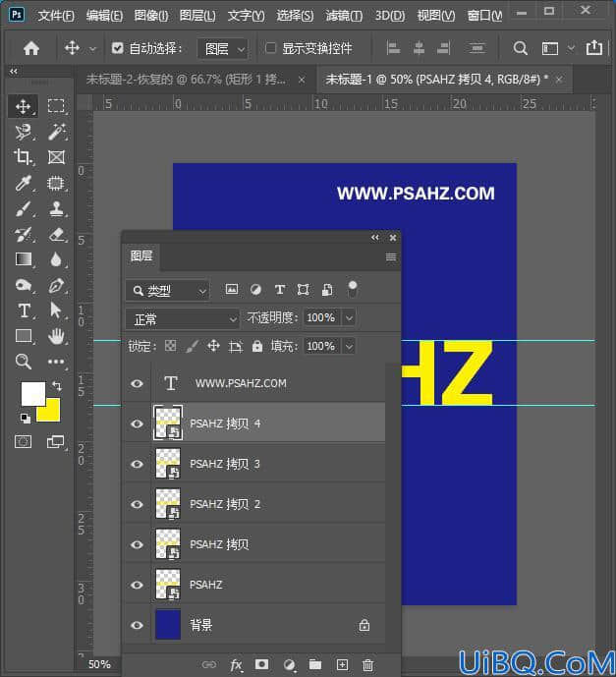Viewport: 616px width, 677px height.
Task: Hide the PSAHZ 拷贝 3 layer
Action: [x=137, y=464]
